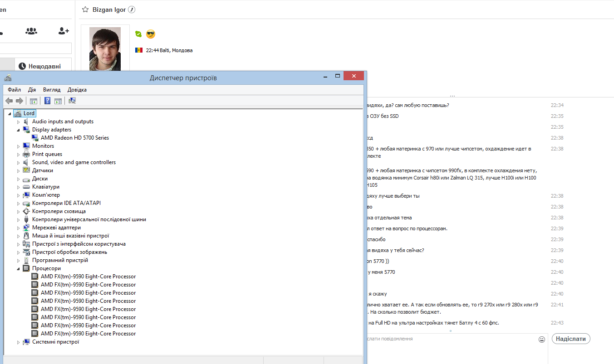Open Help via the blue question mark icon
The height and width of the screenshot is (364, 614).
(48, 101)
